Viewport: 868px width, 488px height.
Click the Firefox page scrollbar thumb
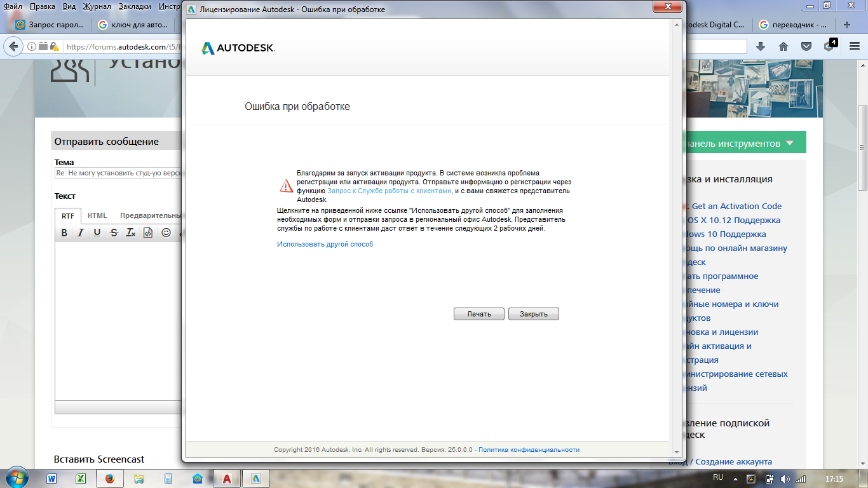pos(862,147)
